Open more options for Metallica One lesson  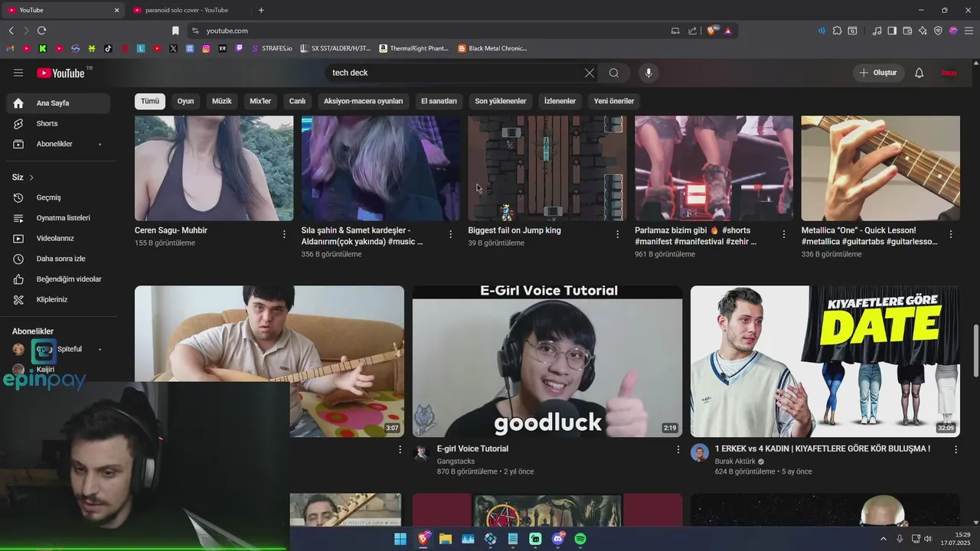coord(951,234)
